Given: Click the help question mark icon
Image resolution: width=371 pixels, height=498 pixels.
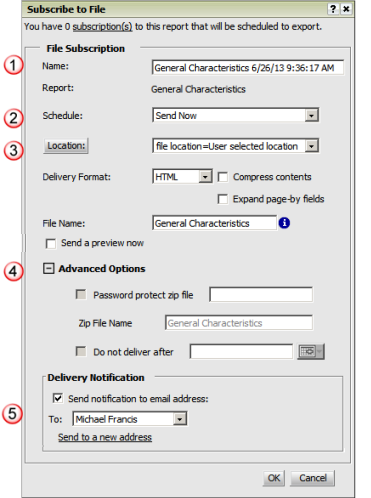Looking at the screenshot, I should [x=333, y=9].
